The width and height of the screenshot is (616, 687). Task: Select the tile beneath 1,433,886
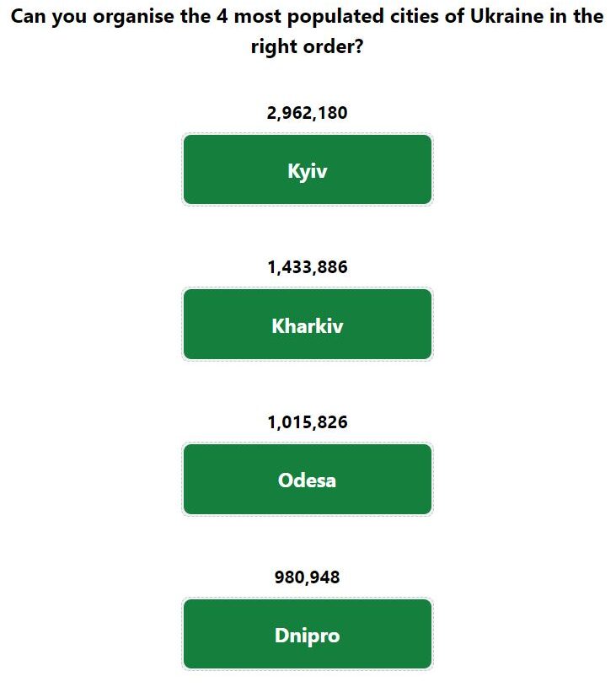[308, 325]
